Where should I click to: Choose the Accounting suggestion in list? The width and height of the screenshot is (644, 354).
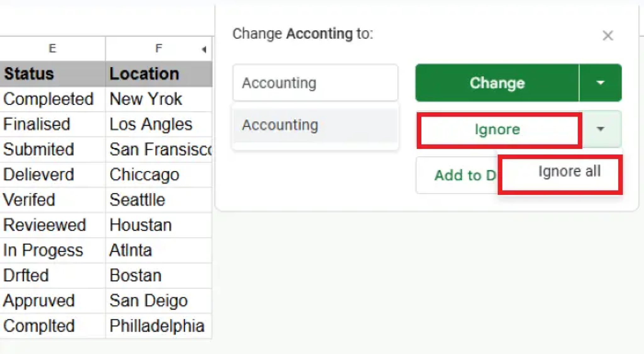tap(315, 125)
